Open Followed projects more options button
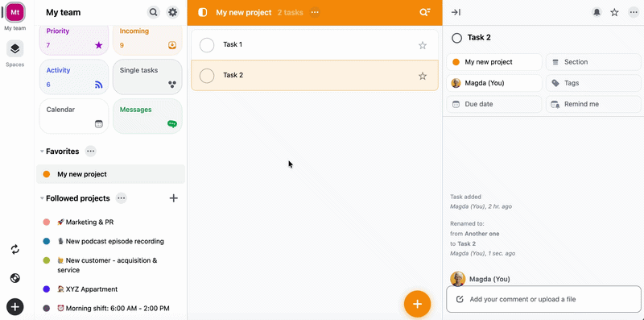 click(122, 198)
